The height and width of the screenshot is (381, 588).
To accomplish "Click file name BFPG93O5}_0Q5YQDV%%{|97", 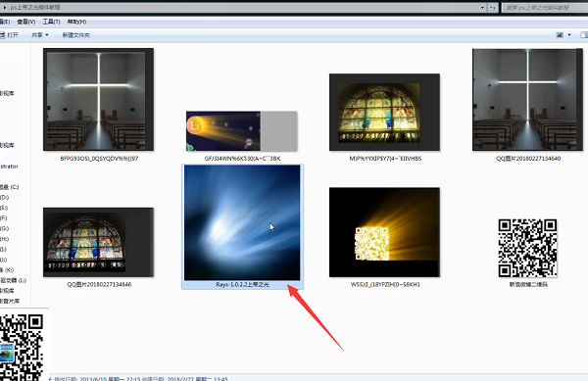I will [99, 159].
